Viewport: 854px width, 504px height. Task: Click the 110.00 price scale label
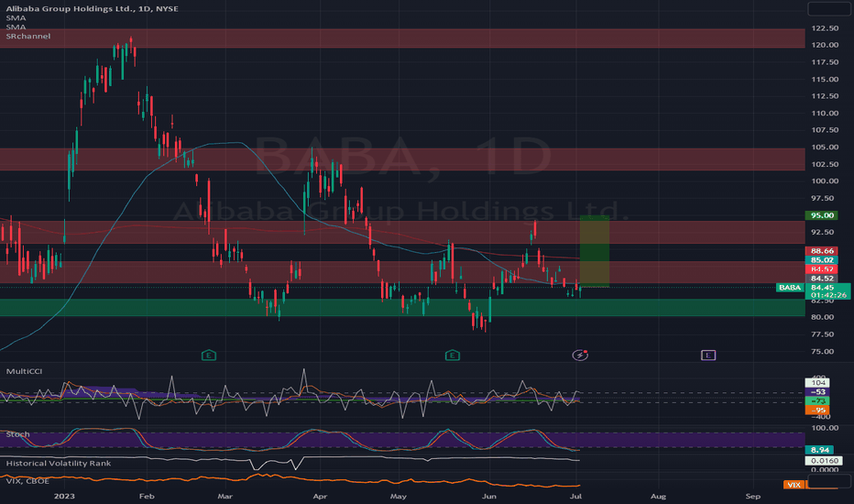825,113
